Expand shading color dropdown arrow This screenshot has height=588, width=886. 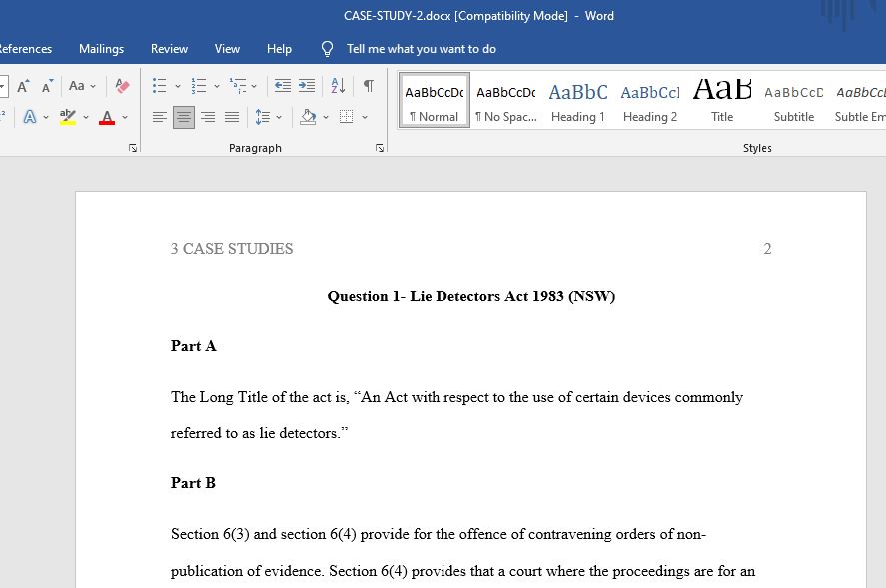(326, 118)
